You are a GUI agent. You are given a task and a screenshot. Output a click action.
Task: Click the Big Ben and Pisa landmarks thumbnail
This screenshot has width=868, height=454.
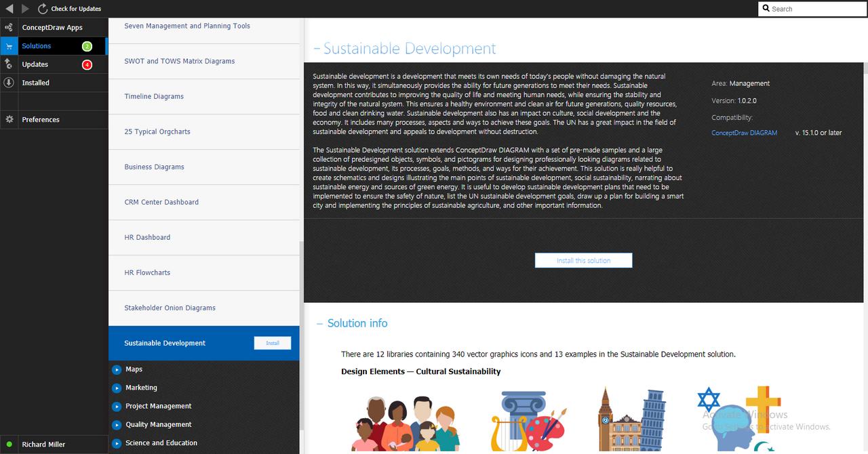pyautogui.click(x=632, y=419)
